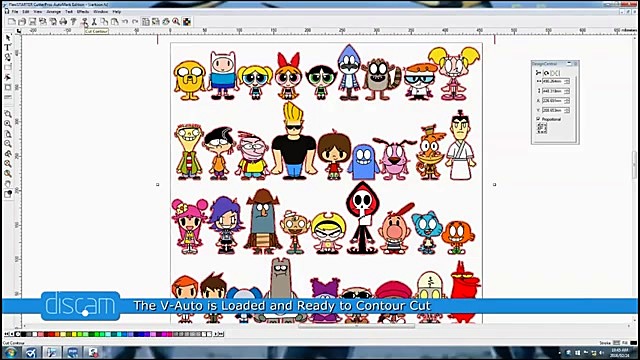Click the X field spinner arrows
Screen dimensions: 640x360
pos(567,101)
